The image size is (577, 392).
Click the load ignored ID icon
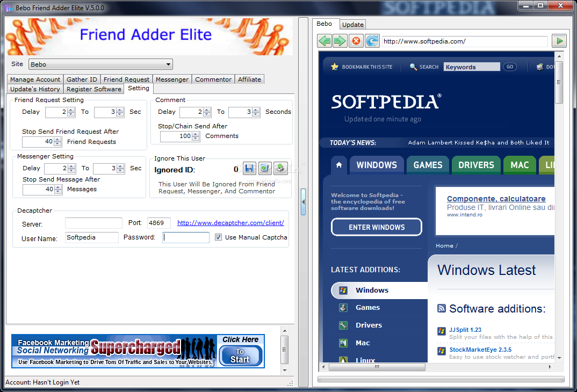(280, 169)
